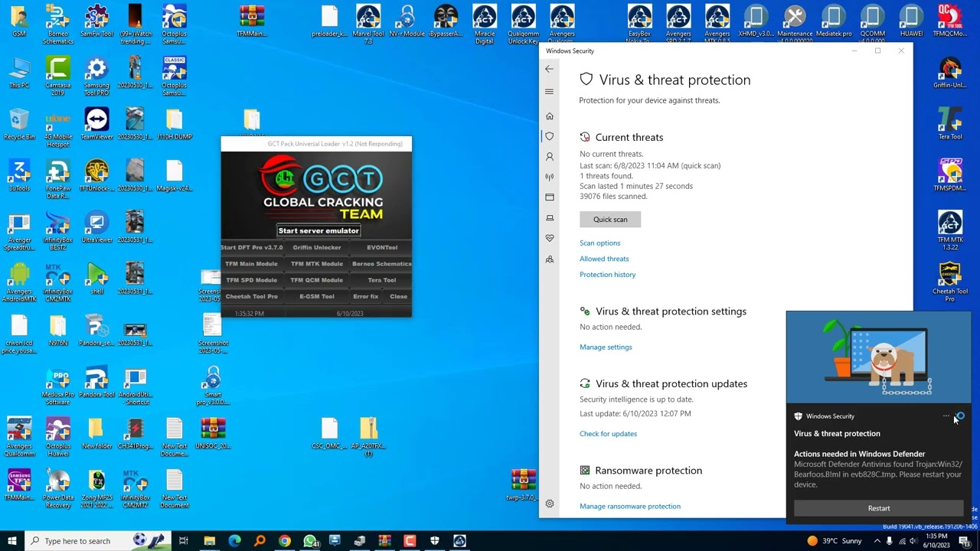Click Close button in GCT loader
Image resolution: width=980 pixels, height=551 pixels.
tap(398, 296)
